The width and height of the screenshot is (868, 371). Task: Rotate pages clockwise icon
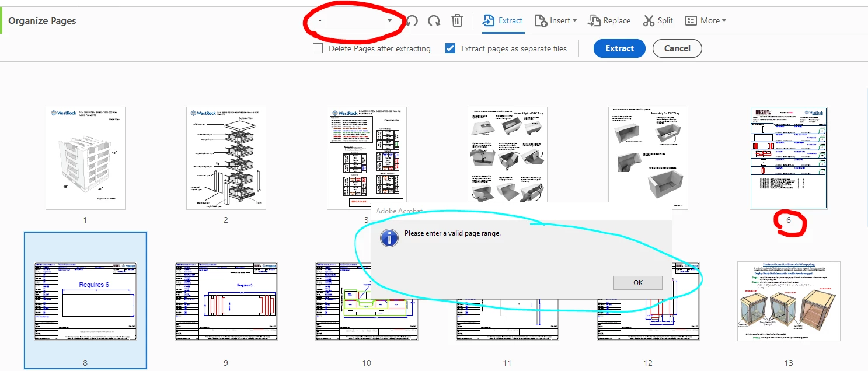[x=434, y=21]
